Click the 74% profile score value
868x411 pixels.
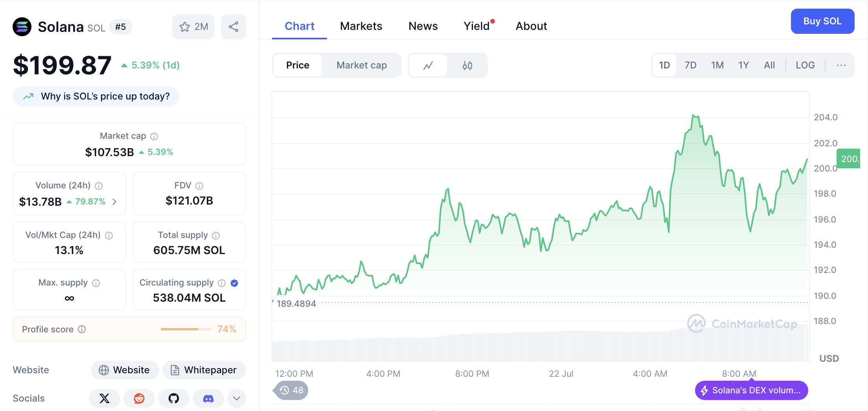(227, 329)
